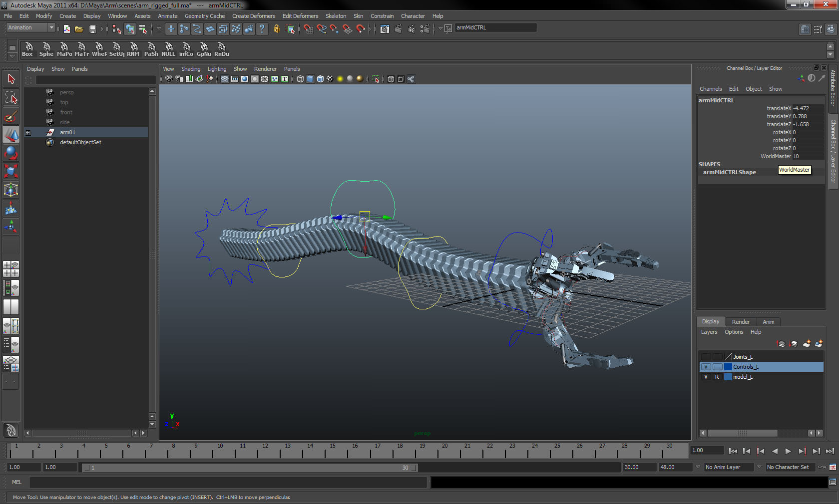Pick the Universal Manipulator tool

[x=11, y=190]
